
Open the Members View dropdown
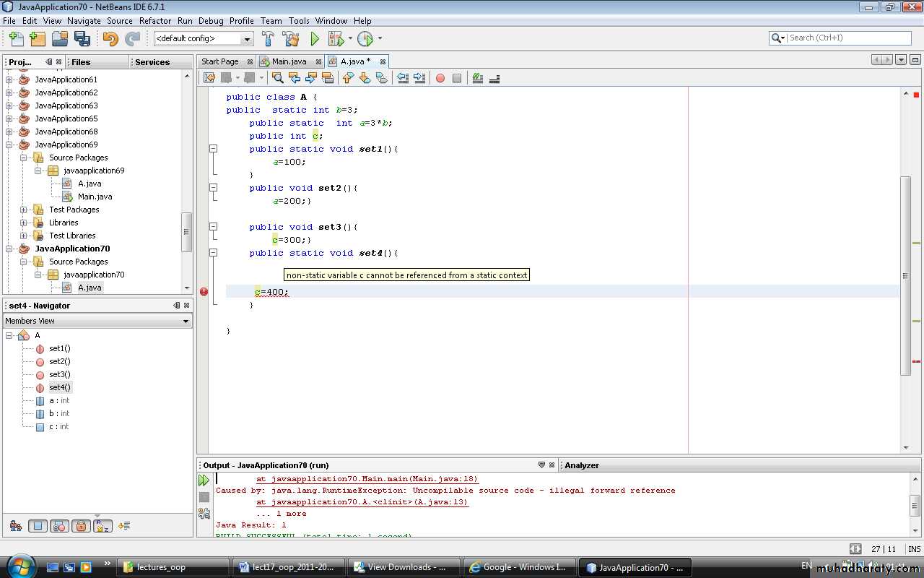[x=97, y=321]
